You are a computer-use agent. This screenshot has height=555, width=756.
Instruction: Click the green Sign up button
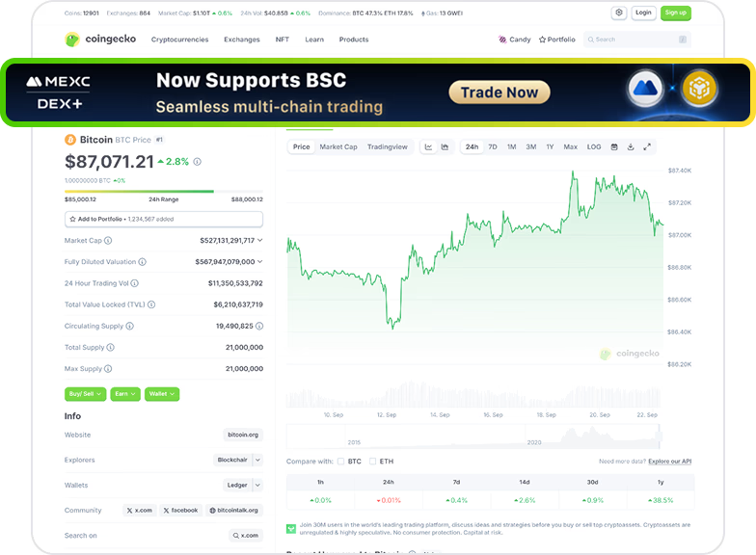click(x=676, y=13)
